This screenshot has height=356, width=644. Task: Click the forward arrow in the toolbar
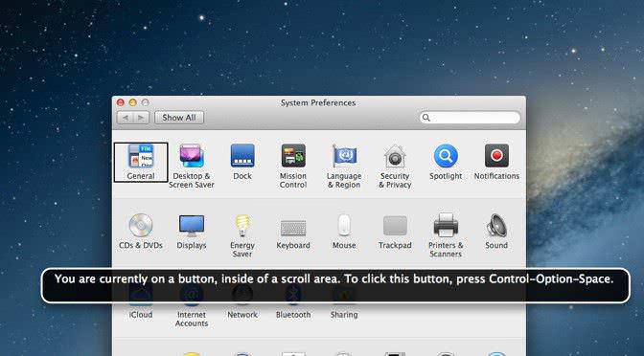[x=141, y=118]
